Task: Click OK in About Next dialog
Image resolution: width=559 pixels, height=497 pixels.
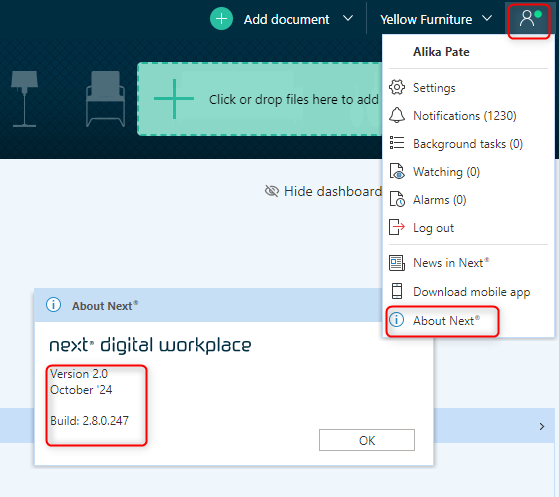Action: point(367,440)
